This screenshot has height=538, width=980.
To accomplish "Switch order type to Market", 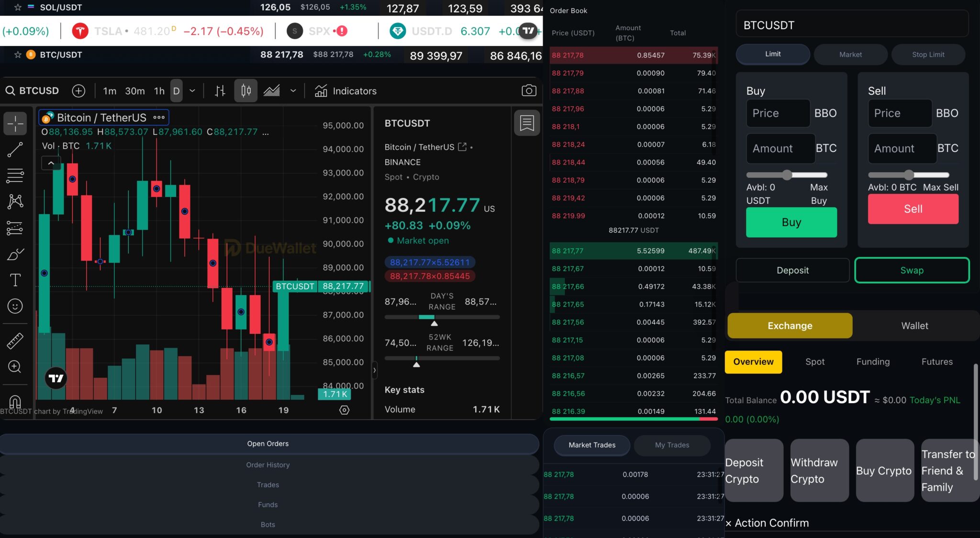I will pos(850,55).
